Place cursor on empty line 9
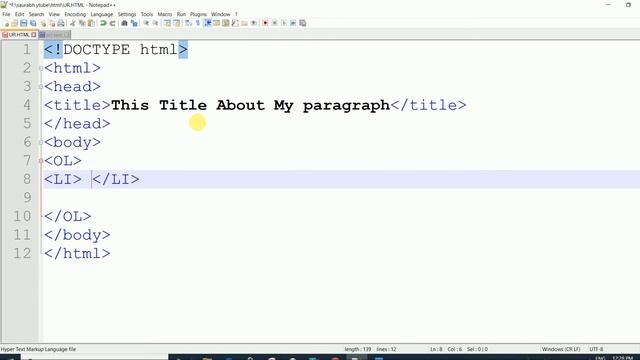The width and height of the screenshot is (640, 360). [341, 198]
